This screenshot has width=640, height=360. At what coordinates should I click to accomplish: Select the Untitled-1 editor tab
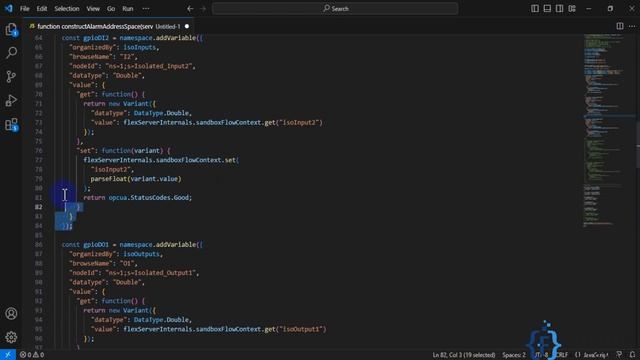click(109, 26)
